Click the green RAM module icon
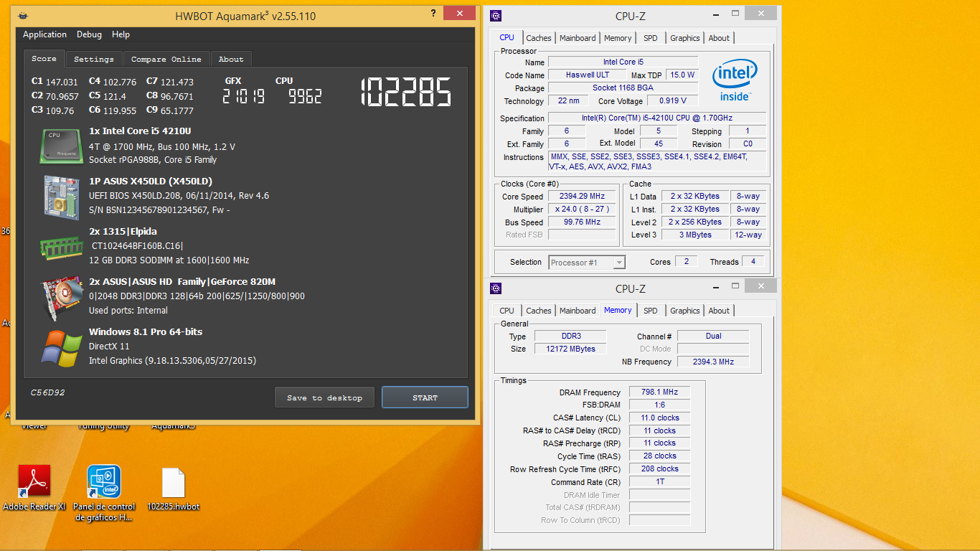 (60, 248)
